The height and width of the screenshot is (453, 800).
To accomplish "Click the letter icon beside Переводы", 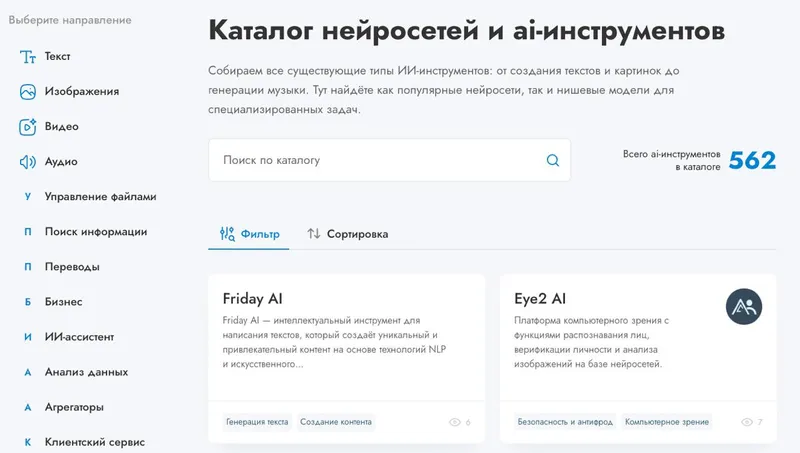I will [x=28, y=267].
